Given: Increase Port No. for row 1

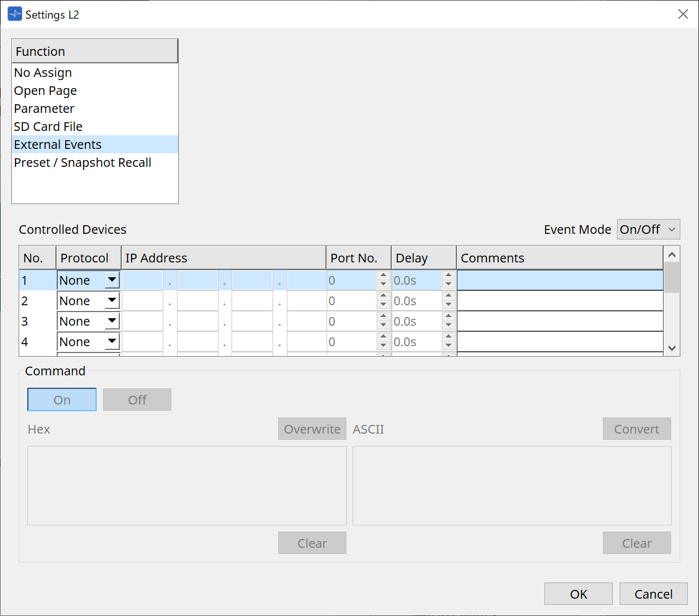Looking at the screenshot, I should 383,276.
